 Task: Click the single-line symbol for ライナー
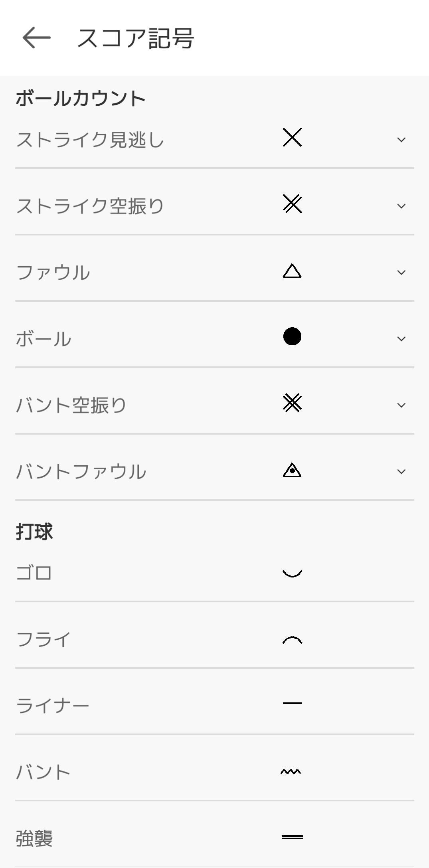[x=292, y=703]
